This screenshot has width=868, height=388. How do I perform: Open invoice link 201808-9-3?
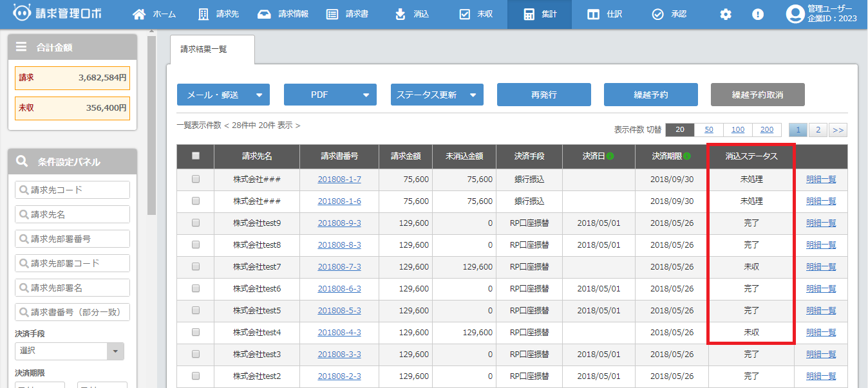(339, 223)
